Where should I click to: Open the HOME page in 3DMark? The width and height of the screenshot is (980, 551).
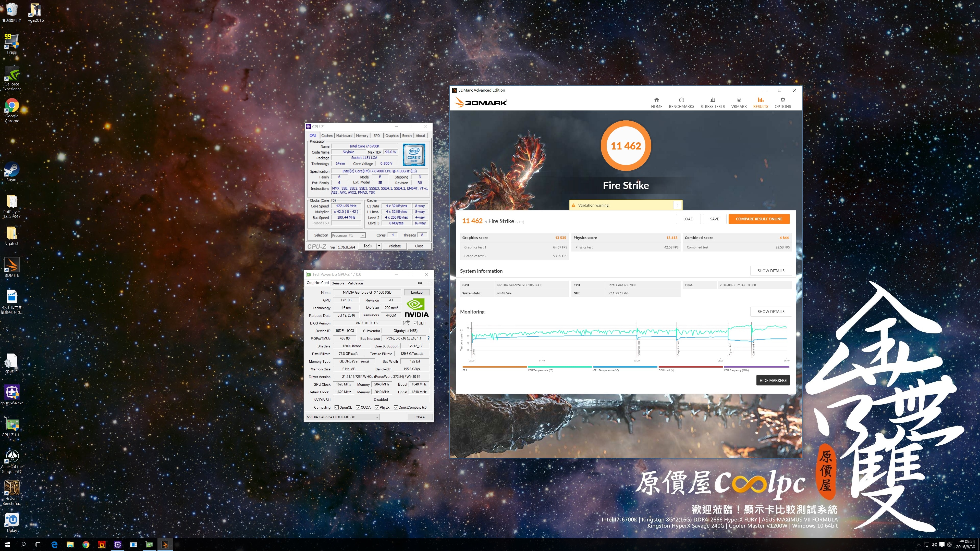(x=656, y=103)
